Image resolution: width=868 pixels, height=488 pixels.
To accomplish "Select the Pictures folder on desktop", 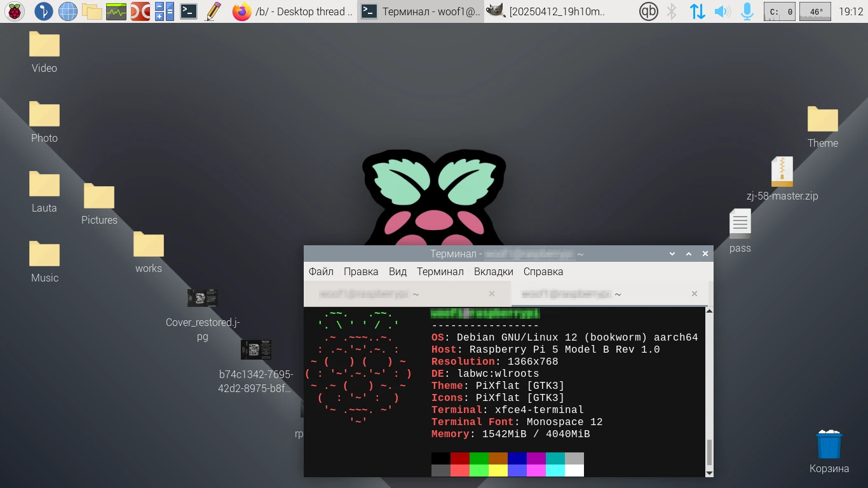I will point(99,204).
